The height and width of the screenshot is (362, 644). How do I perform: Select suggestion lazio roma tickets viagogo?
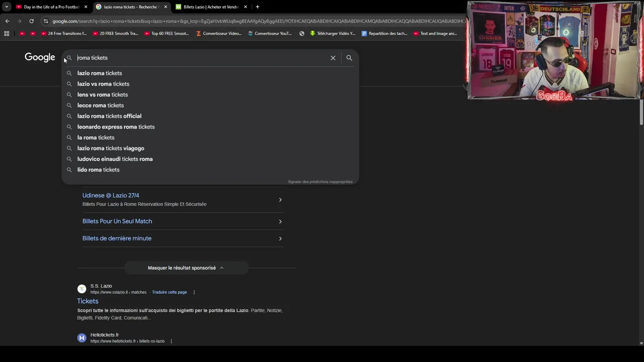210,148
